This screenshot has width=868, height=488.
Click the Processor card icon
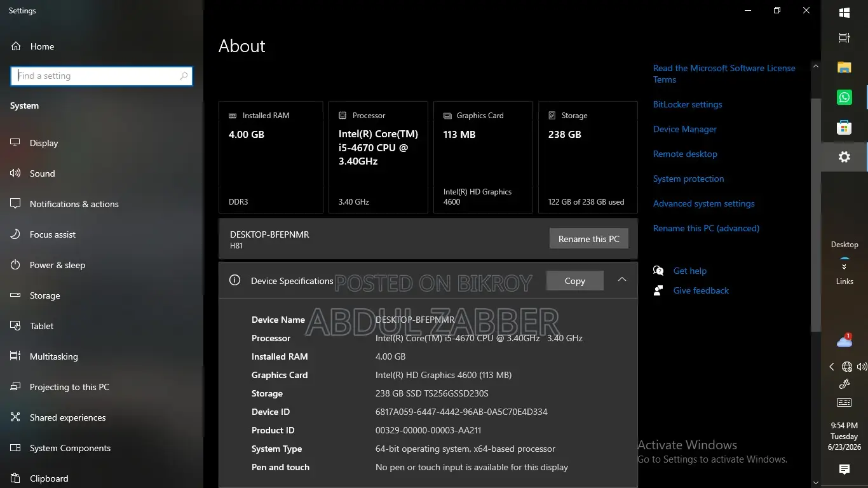pos(342,116)
